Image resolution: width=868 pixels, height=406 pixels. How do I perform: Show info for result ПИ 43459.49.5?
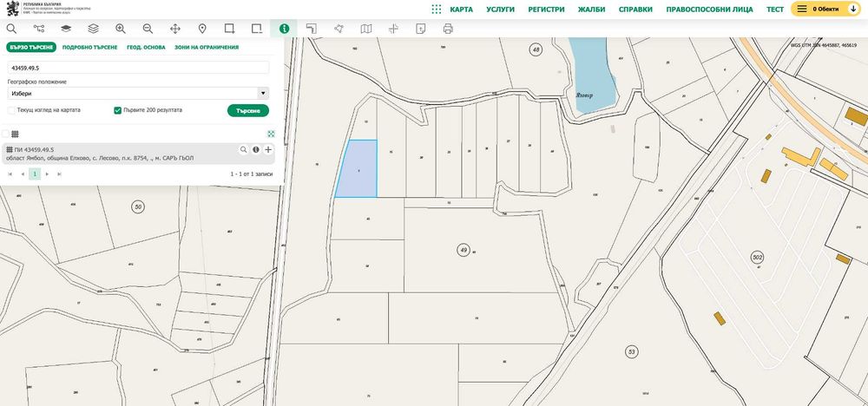point(256,149)
